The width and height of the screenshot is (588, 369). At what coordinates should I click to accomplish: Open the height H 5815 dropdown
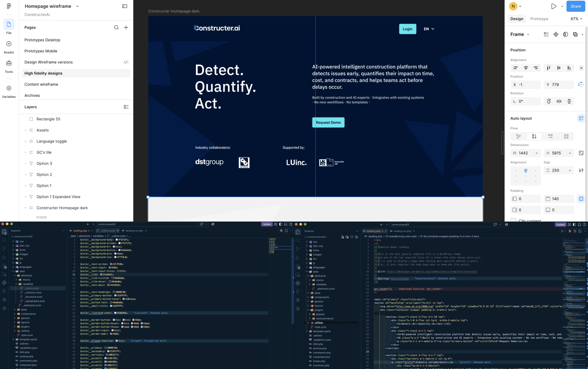tap(570, 153)
